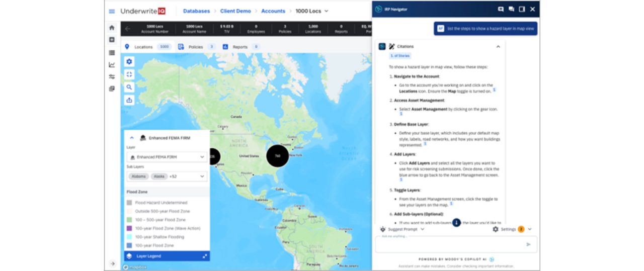Close the IRP Navigator panel
Image resolution: width=644 pixels, height=271 pixels.
(x=532, y=9)
